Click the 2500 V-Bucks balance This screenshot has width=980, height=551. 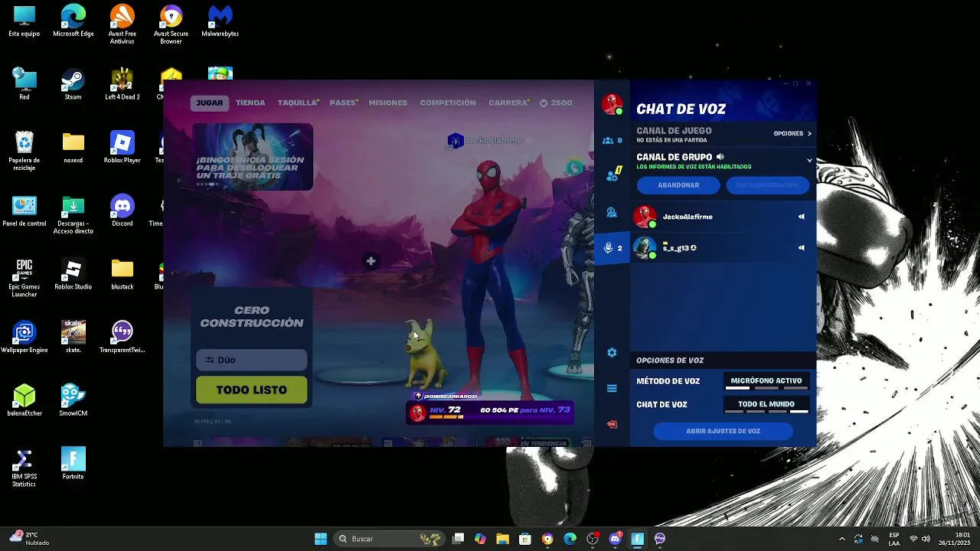(x=557, y=103)
